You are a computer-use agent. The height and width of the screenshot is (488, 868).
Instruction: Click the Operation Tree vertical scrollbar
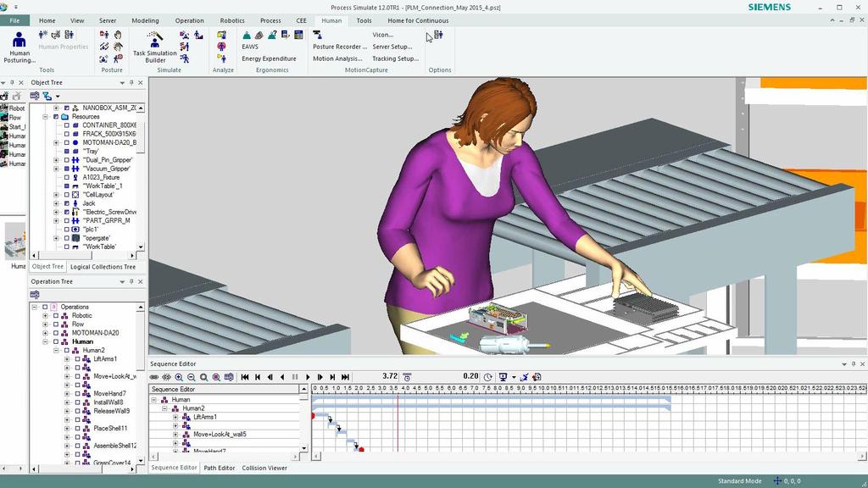coord(141,382)
